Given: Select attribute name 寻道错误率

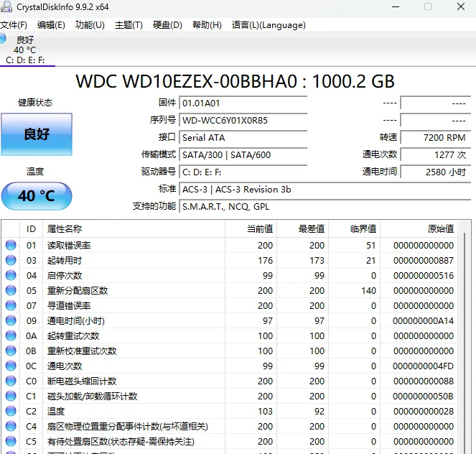Looking at the screenshot, I should (x=69, y=306).
